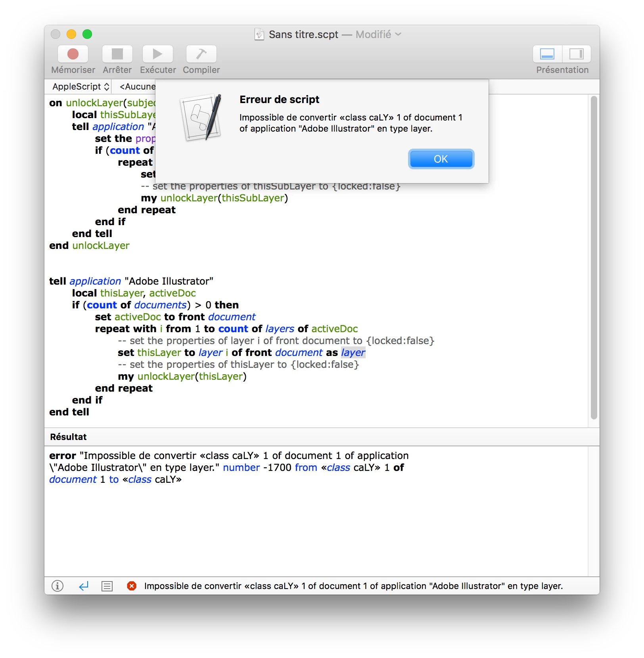Click 'set activeDoc to front document' line
This screenshot has height=658, width=644.
point(175,317)
